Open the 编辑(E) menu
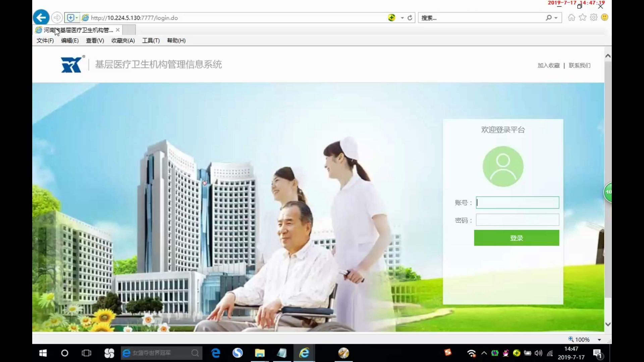Image resolution: width=644 pixels, height=362 pixels. pos(70,41)
